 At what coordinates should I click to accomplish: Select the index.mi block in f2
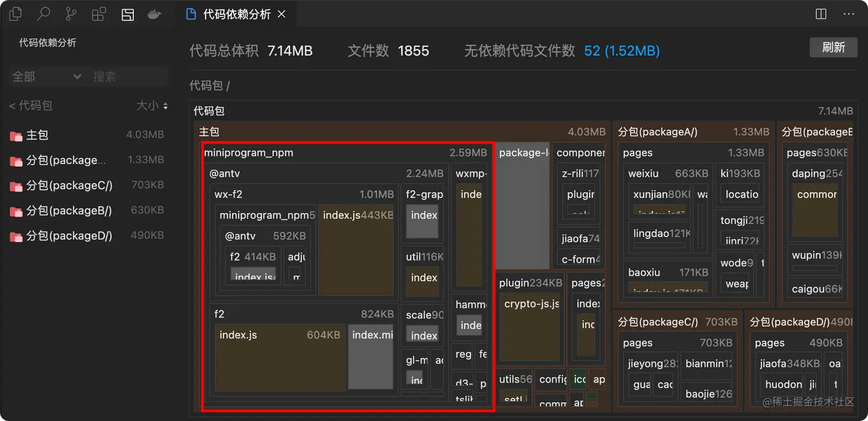371,357
